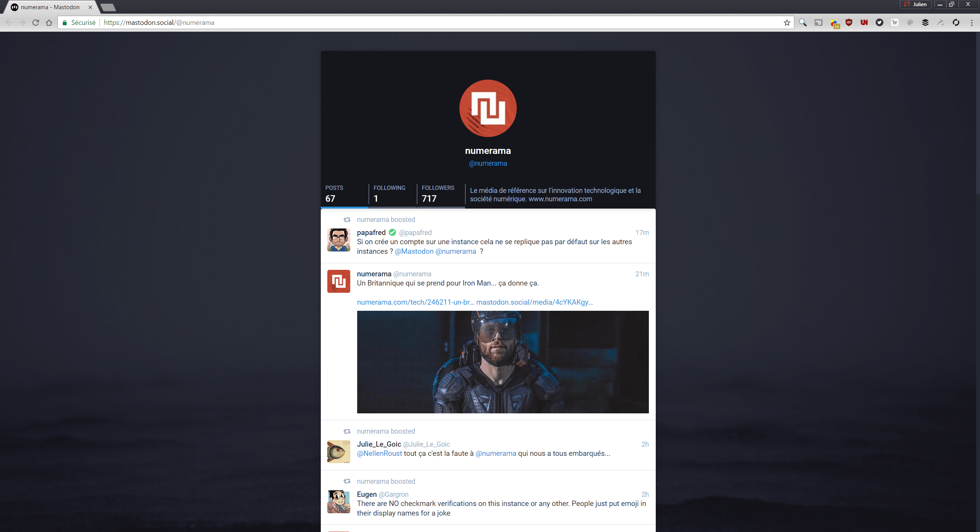Open the 21m timestamp on the Iron Man post
Image resolution: width=980 pixels, height=532 pixels.
pos(642,274)
